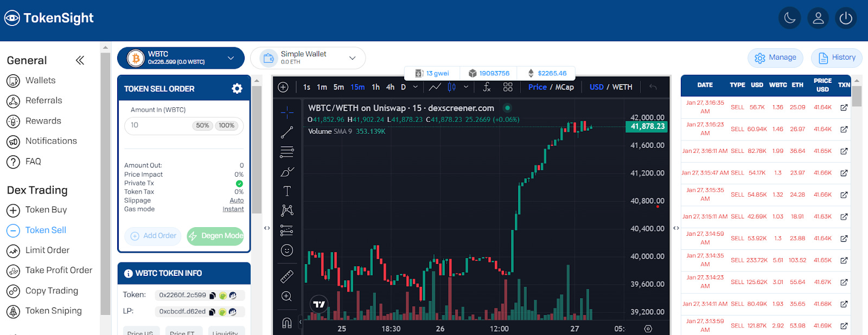Viewport: 868px width, 335px height.
Task: Expand chart type dropdown arrow
Action: click(465, 87)
